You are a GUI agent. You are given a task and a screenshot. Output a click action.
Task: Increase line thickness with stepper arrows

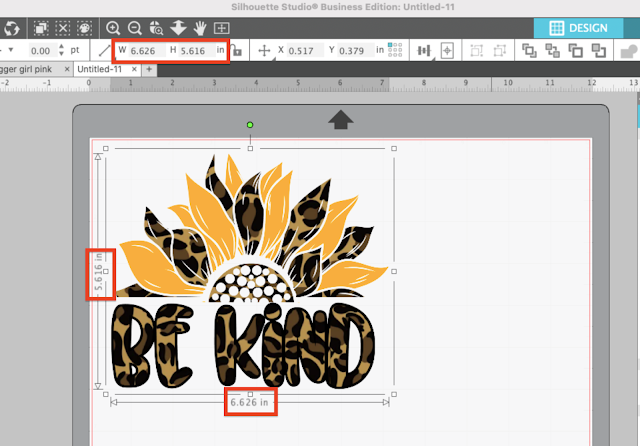tap(61, 47)
